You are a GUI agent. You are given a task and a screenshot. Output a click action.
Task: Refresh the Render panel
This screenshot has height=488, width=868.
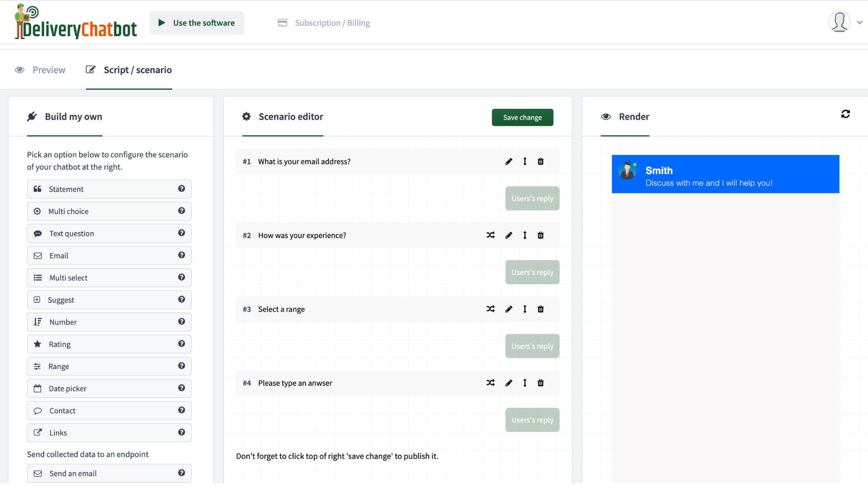pyautogui.click(x=845, y=114)
